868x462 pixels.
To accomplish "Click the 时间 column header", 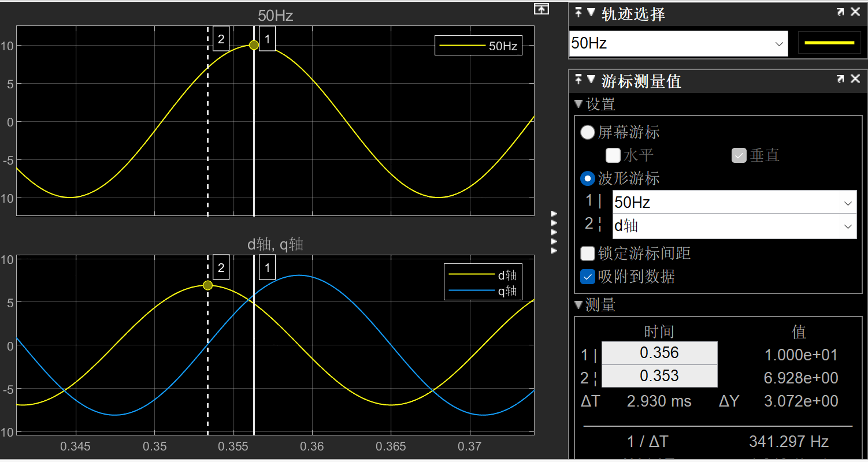I will (659, 331).
